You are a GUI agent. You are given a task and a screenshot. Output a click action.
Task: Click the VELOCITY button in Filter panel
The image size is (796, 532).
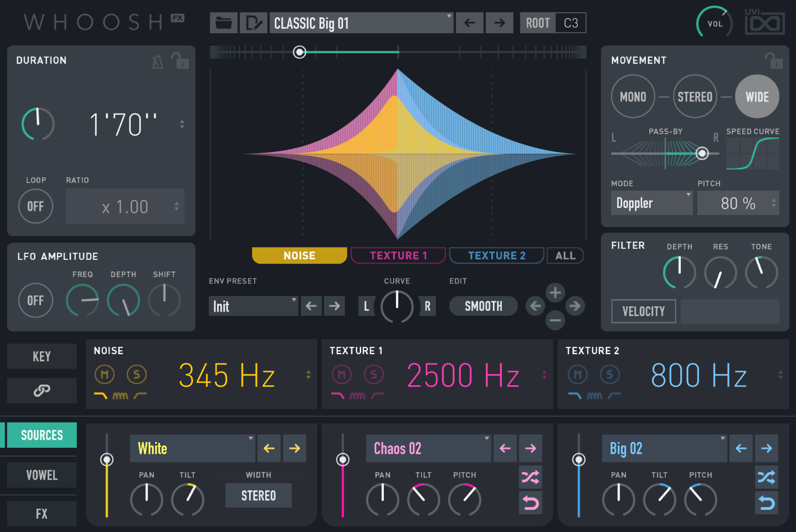tap(643, 311)
